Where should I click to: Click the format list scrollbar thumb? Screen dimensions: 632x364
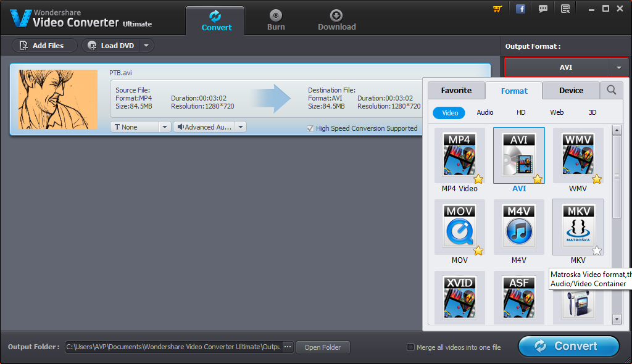point(617,176)
